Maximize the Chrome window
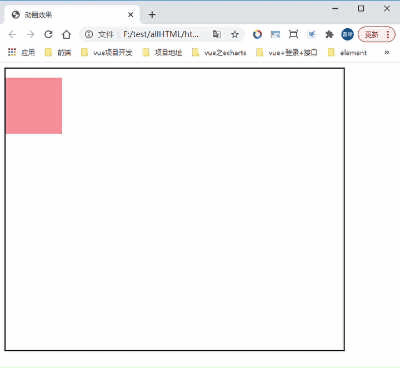This screenshot has width=400, height=368. pyautogui.click(x=361, y=9)
